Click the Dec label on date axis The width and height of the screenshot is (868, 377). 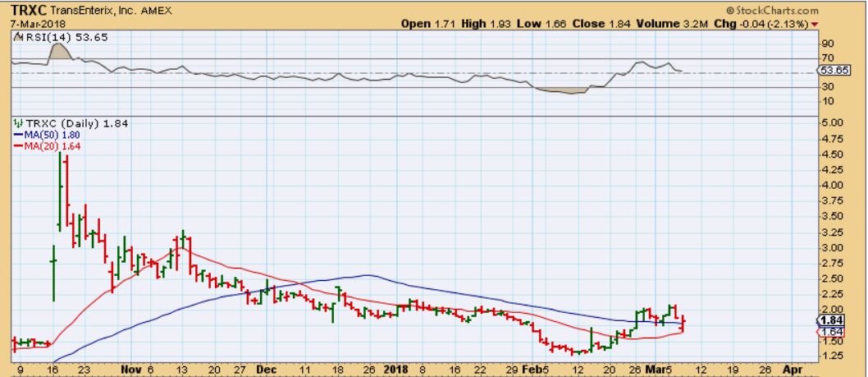(x=267, y=368)
